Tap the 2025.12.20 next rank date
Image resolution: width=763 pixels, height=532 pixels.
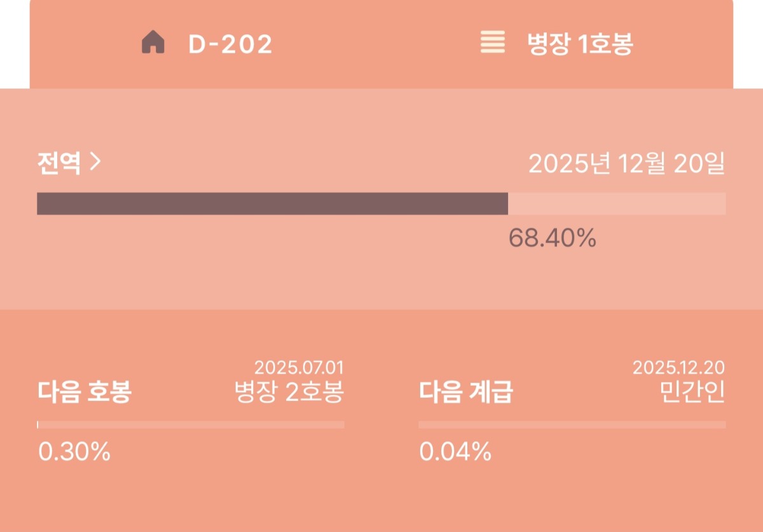679,367
